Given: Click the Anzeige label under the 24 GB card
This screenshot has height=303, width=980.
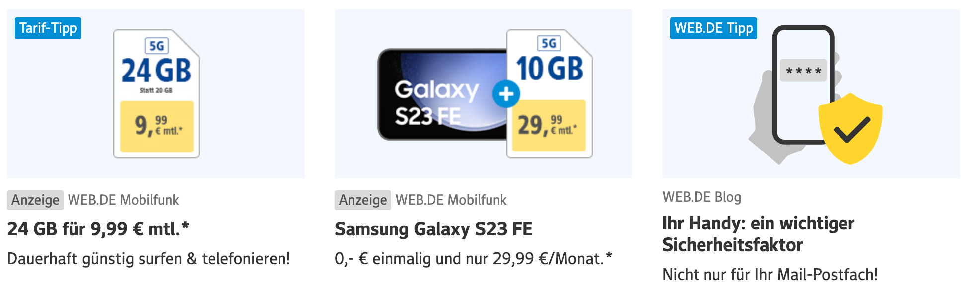Looking at the screenshot, I should click(x=35, y=200).
